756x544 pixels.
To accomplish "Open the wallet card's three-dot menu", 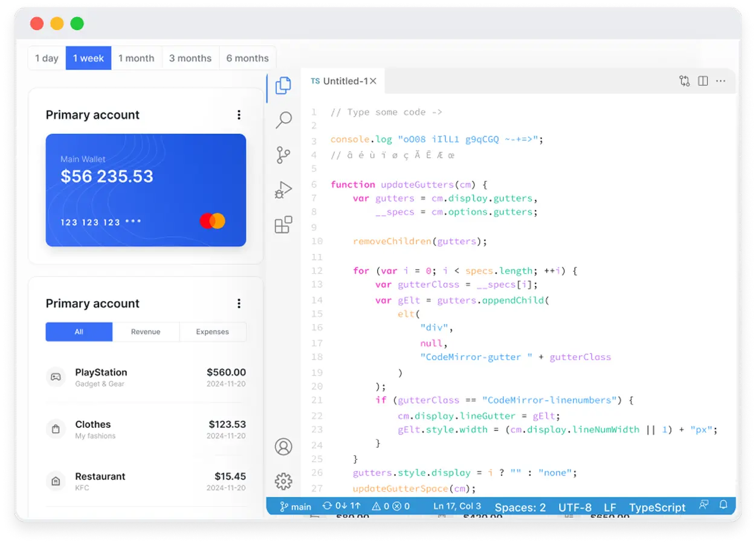I will [x=239, y=115].
